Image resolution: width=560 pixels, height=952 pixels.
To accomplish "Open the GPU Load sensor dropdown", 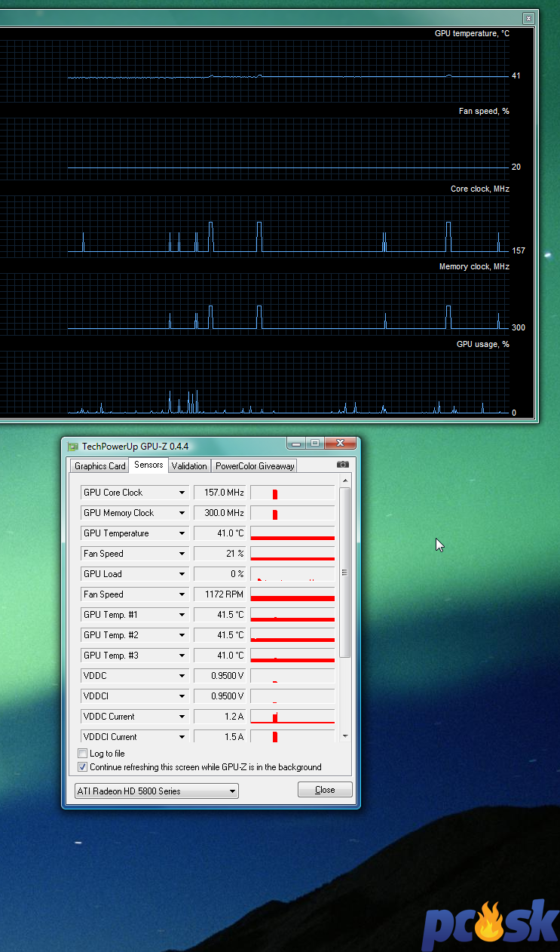I will tap(182, 574).
